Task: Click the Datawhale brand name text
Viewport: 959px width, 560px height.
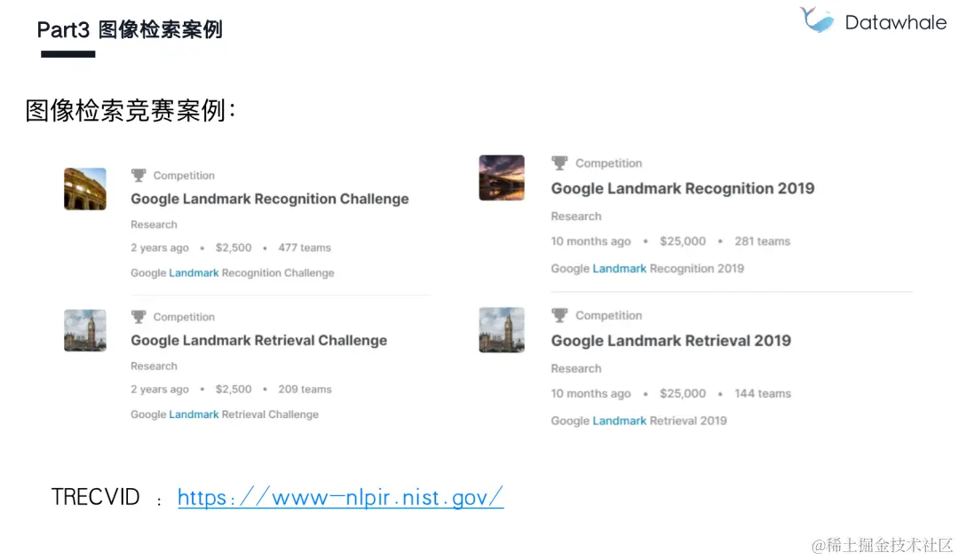Action: [896, 22]
